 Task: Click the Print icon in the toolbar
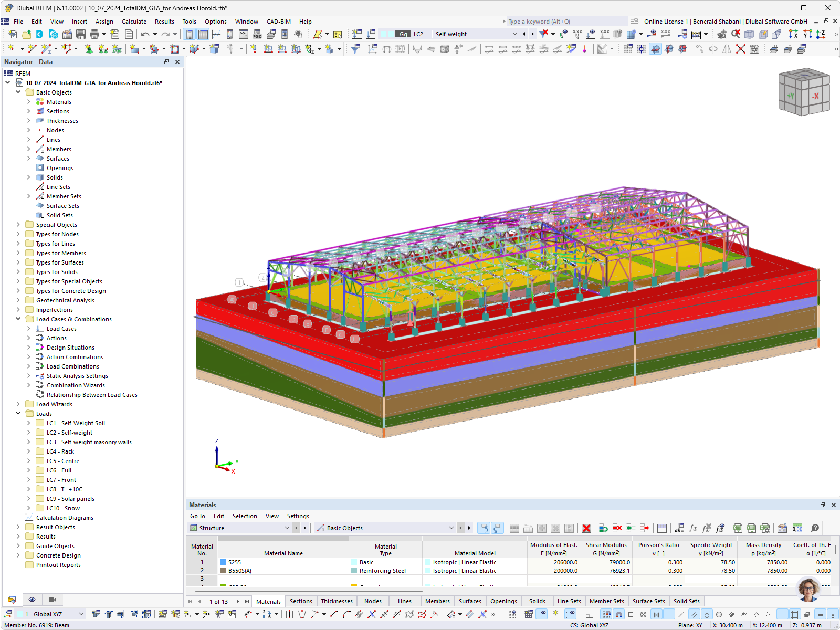(x=94, y=34)
